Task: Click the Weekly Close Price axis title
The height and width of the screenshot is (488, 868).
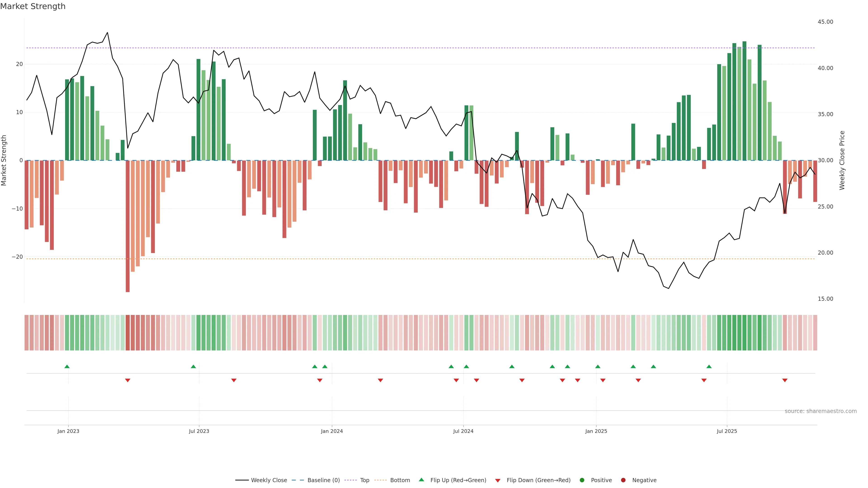Action: point(842,160)
